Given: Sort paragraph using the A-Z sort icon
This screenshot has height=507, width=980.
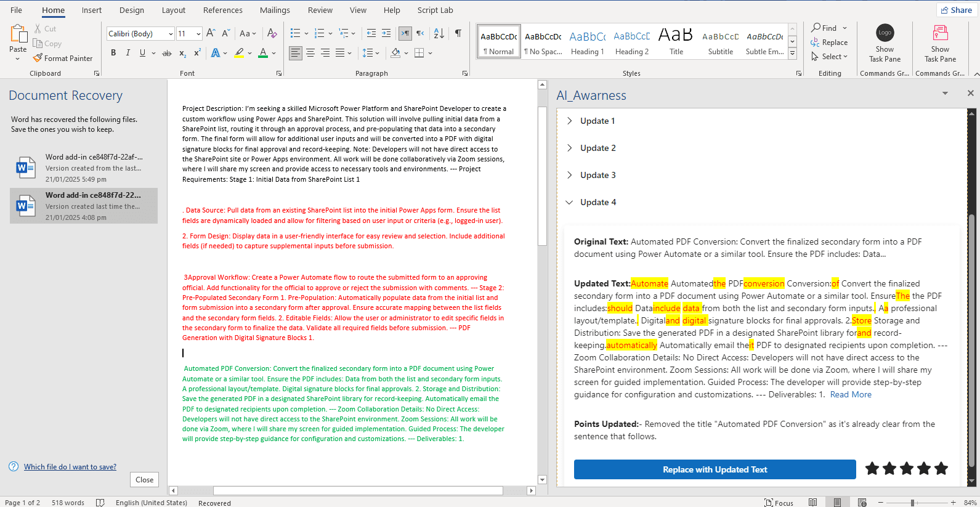Looking at the screenshot, I should 439,33.
